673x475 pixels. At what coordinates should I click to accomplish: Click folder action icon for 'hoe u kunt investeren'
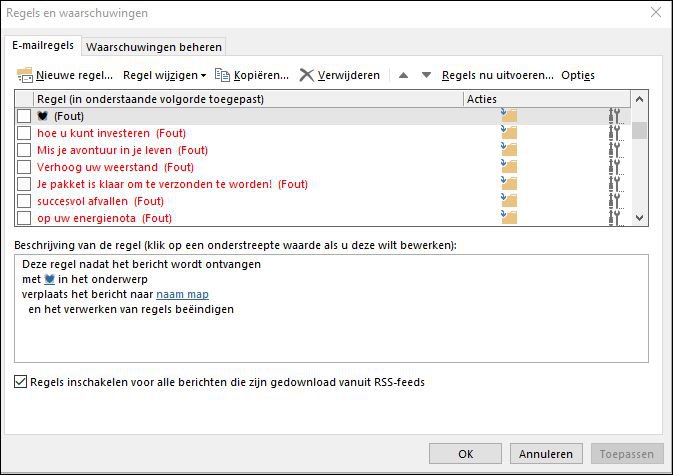coord(509,133)
